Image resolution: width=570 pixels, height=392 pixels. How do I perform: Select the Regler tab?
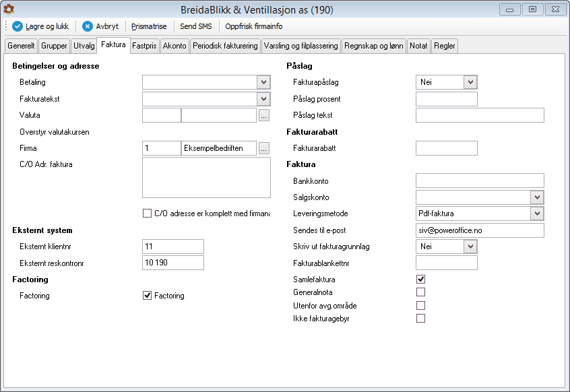pos(445,46)
